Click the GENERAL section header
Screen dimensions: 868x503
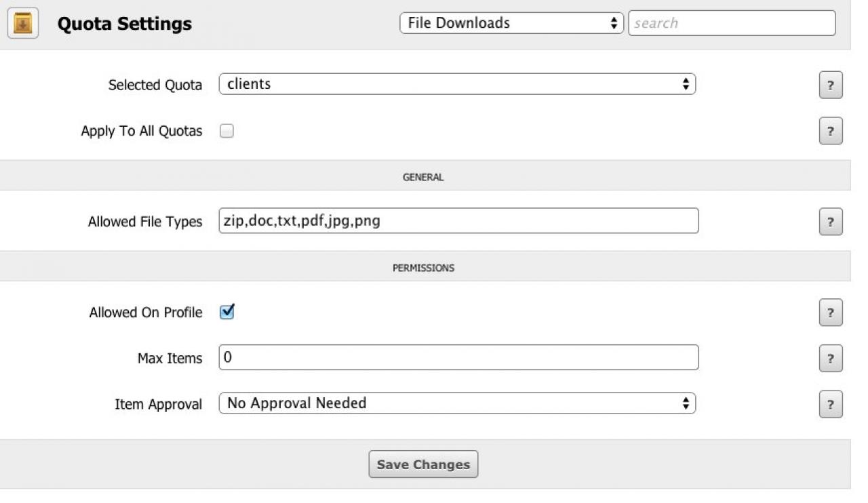pos(423,177)
